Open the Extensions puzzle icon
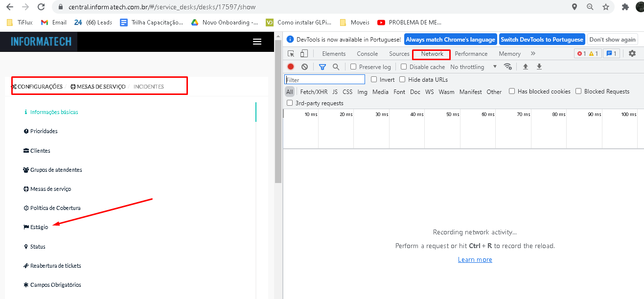The image size is (644, 299). click(625, 7)
